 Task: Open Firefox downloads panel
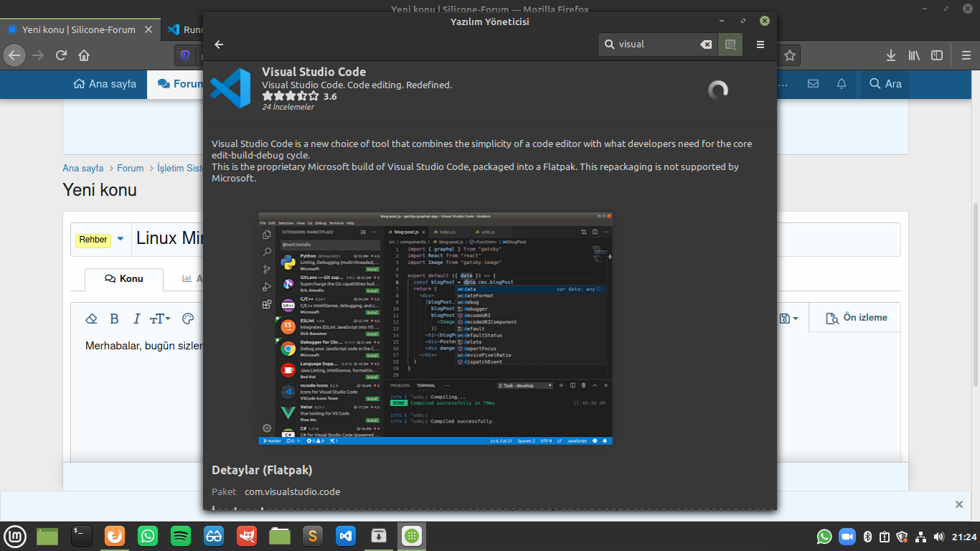click(890, 55)
